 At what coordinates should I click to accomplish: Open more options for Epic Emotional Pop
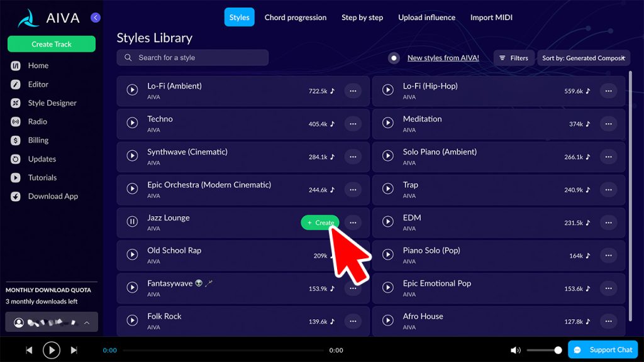point(608,288)
